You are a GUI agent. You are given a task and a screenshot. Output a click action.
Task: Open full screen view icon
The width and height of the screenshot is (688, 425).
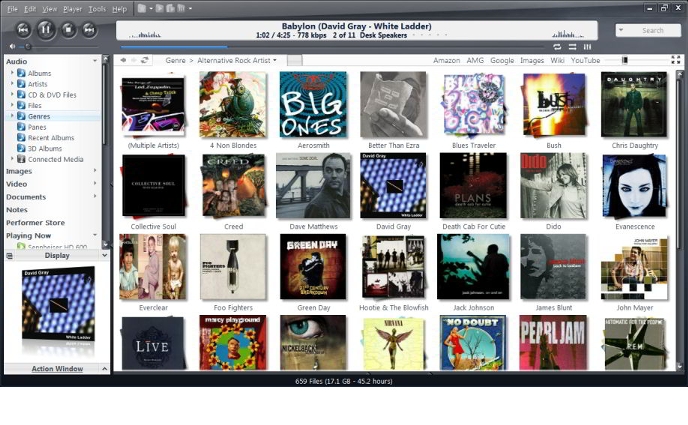(676, 60)
